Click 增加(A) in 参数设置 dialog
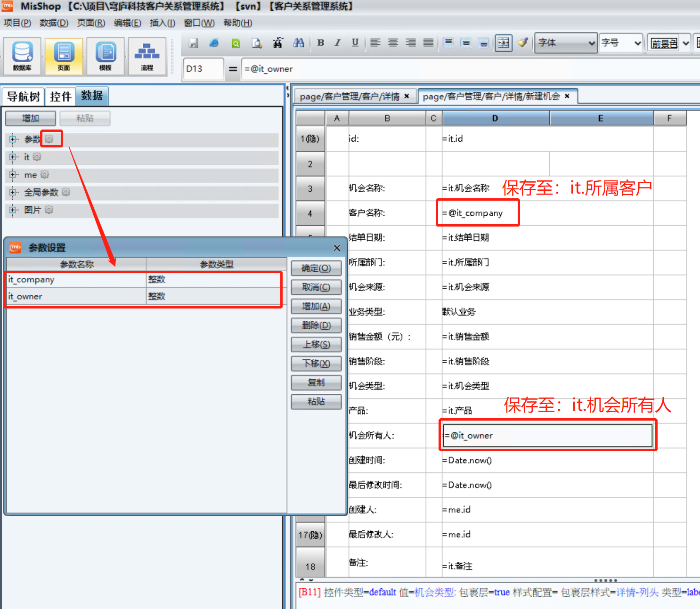This screenshot has width=700, height=609. [x=316, y=306]
